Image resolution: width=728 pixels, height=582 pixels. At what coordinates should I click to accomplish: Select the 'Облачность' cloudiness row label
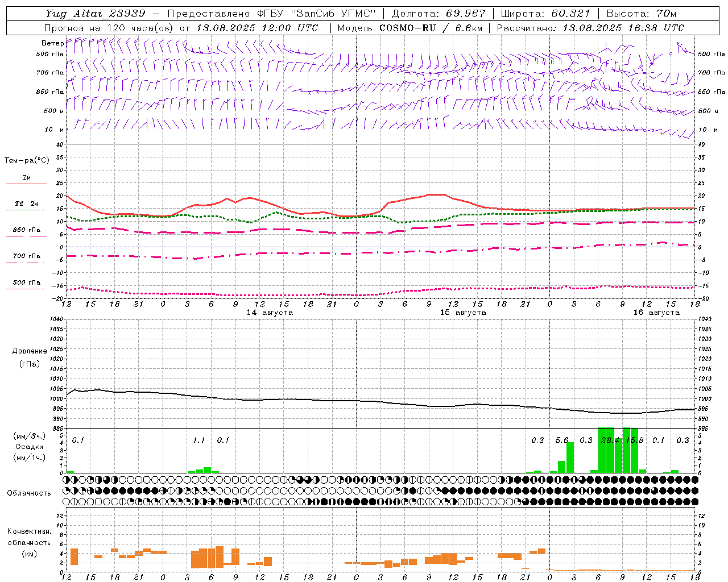pyautogui.click(x=29, y=493)
